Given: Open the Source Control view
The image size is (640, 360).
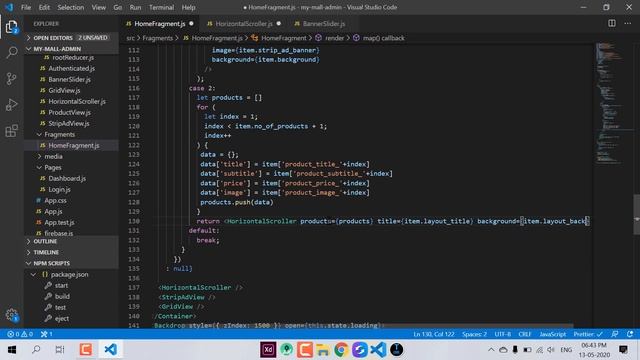Looking at the screenshot, I should coord(11,78).
